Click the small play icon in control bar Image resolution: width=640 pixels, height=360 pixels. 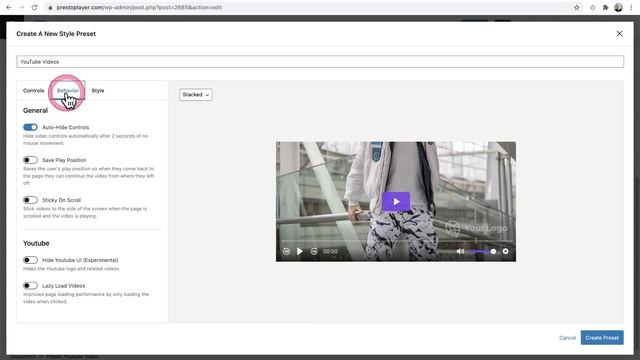click(x=300, y=251)
